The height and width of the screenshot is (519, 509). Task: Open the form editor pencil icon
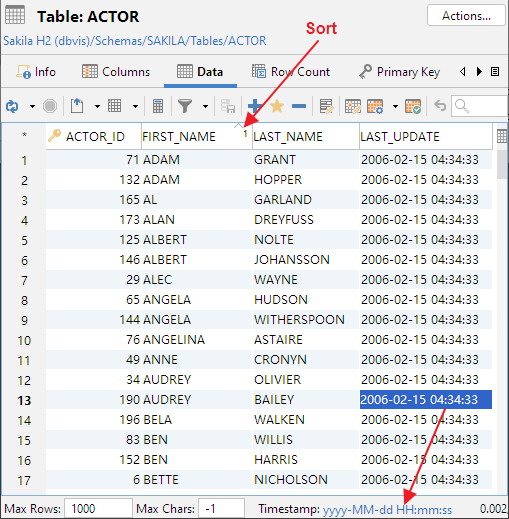coord(326,106)
